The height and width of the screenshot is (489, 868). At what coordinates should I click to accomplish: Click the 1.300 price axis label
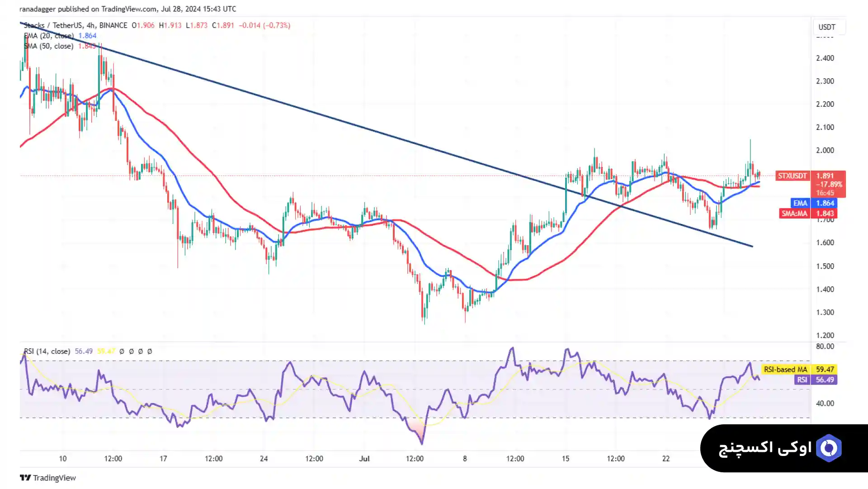(825, 312)
